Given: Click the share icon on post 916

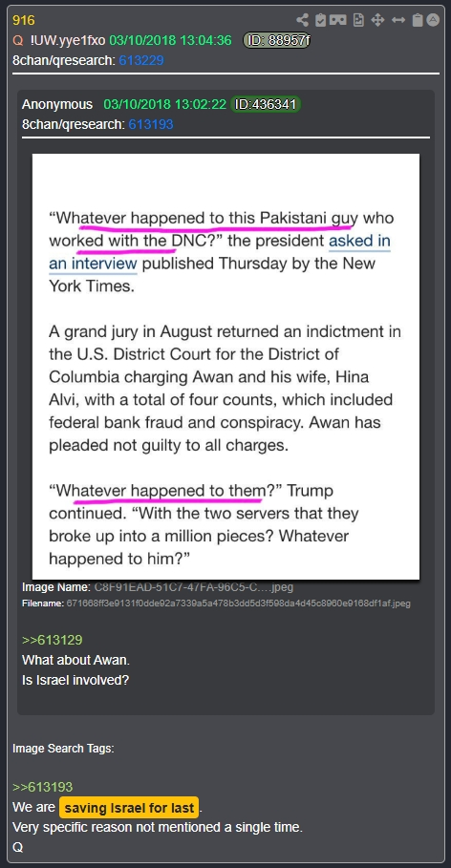Looking at the screenshot, I should [302, 20].
